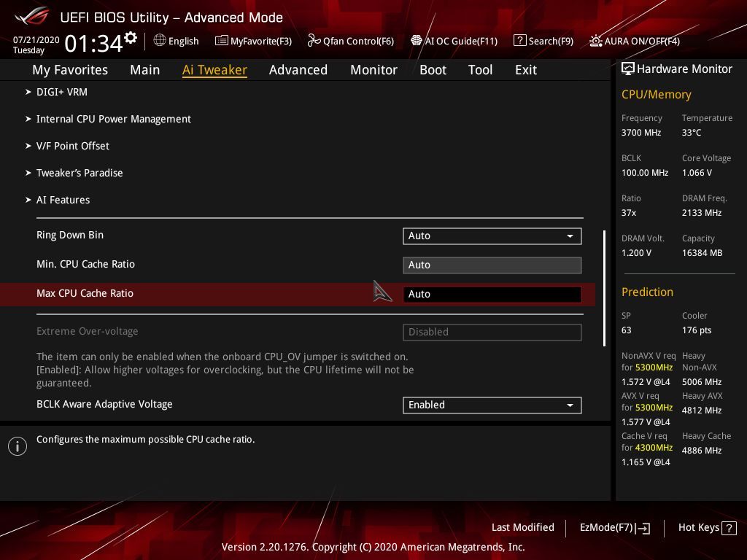747x560 pixels.
Task: Click the Search question mark icon
Action: coord(519,41)
